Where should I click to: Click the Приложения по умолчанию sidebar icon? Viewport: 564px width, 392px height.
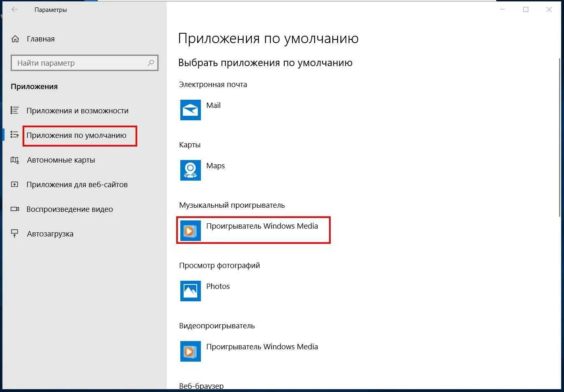(x=15, y=135)
